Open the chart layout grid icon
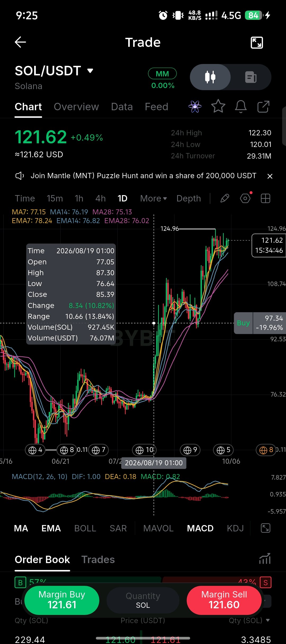Viewport: 286px width, 644px height. (x=265, y=199)
